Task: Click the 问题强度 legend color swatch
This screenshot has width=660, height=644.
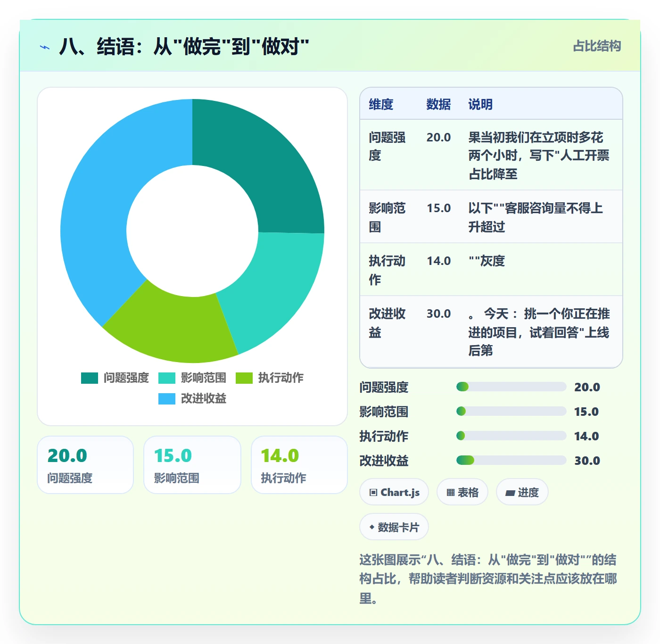Action: tap(90, 378)
